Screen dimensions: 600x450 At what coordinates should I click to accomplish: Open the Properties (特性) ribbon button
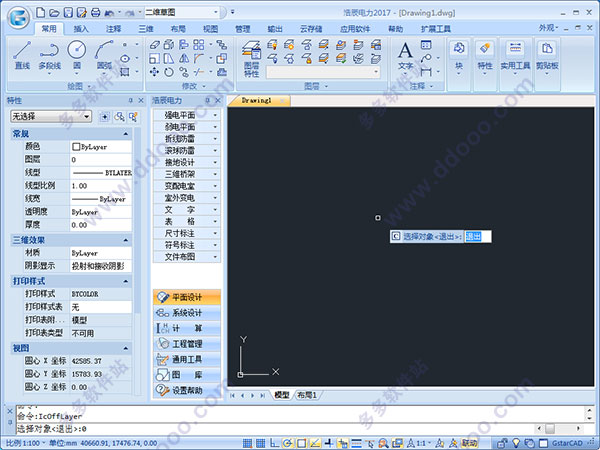coord(485,57)
